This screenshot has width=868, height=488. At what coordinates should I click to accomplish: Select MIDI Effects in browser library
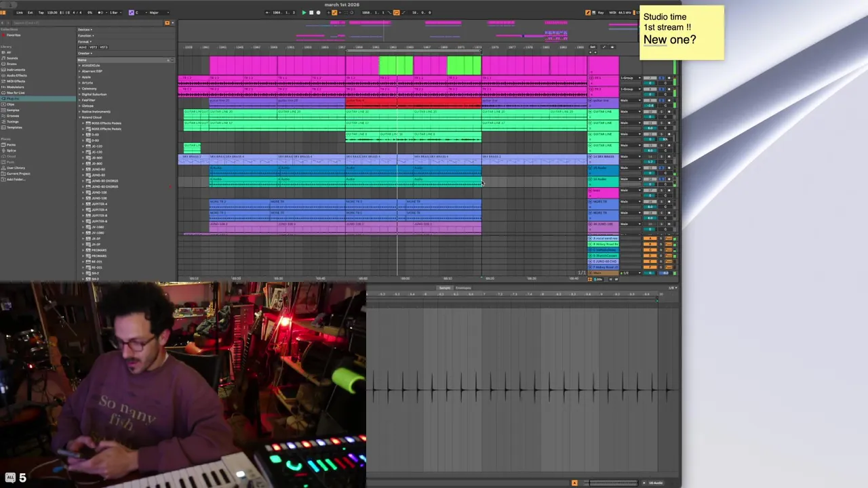[16, 81]
